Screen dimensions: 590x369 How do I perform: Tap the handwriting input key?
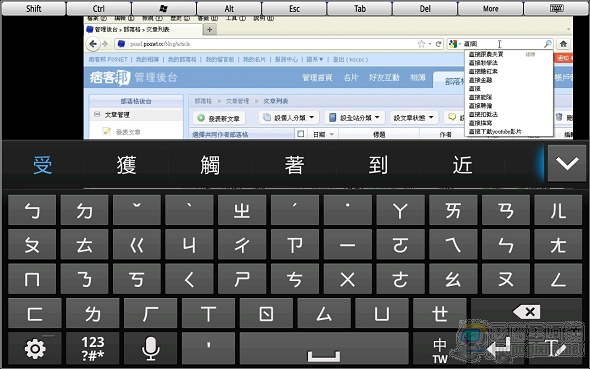[555, 349]
